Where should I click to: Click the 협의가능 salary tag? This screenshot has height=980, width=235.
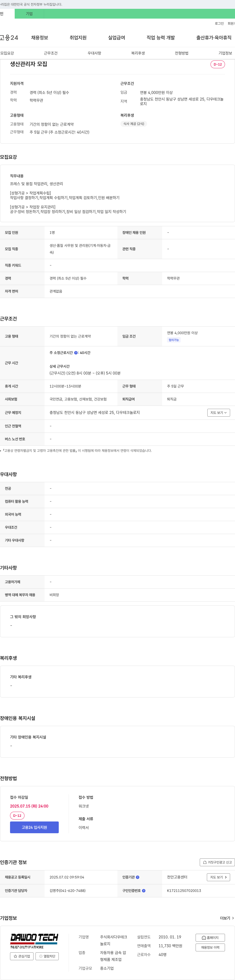point(174,340)
